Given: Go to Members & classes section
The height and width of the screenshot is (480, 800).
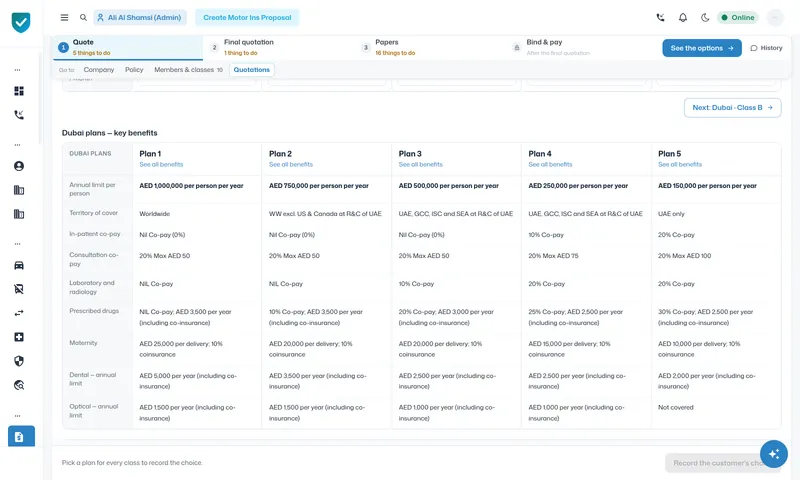Looking at the screenshot, I should [188, 70].
